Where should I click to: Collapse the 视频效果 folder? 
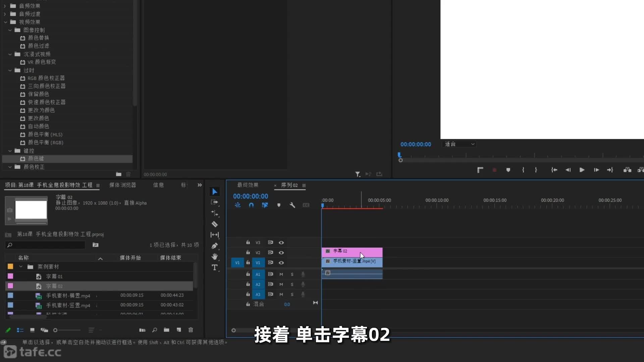[5, 22]
